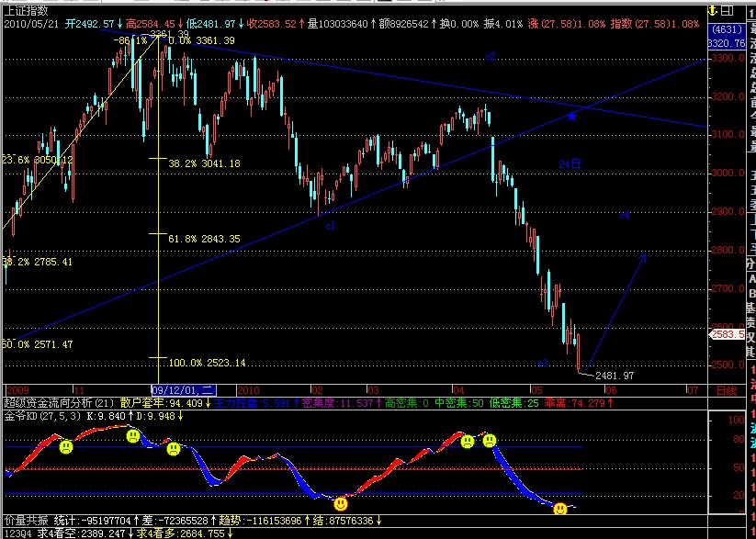Viewport: 756px width, 539px height.
Task: Click the low price label 2481.97 beside the last candle
Action: 615,376
